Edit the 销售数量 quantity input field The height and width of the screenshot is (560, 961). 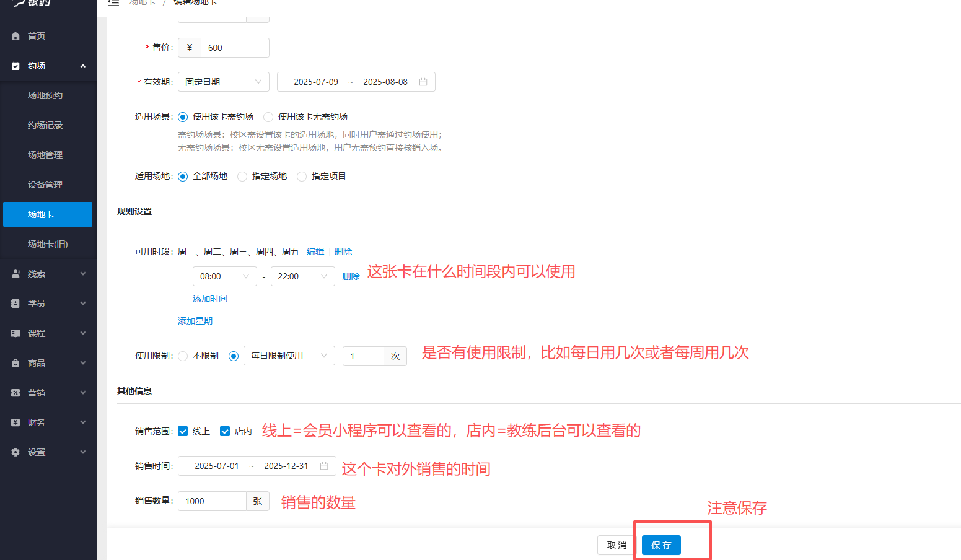(x=212, y=501)
